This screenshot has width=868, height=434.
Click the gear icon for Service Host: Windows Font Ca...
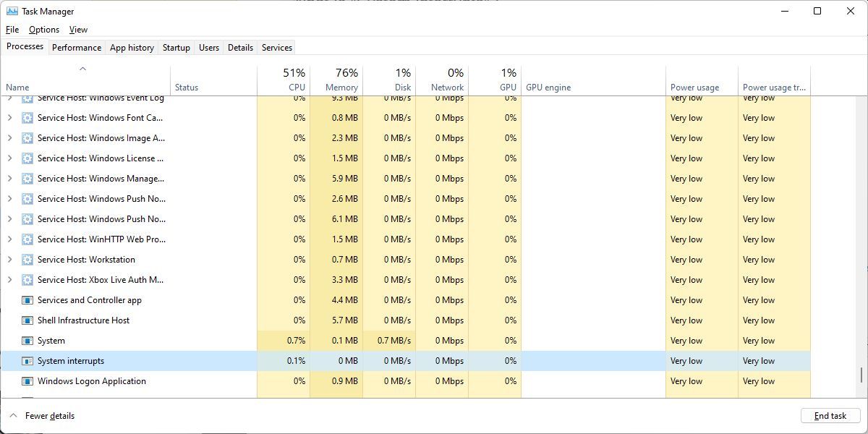tap(27, 118)
